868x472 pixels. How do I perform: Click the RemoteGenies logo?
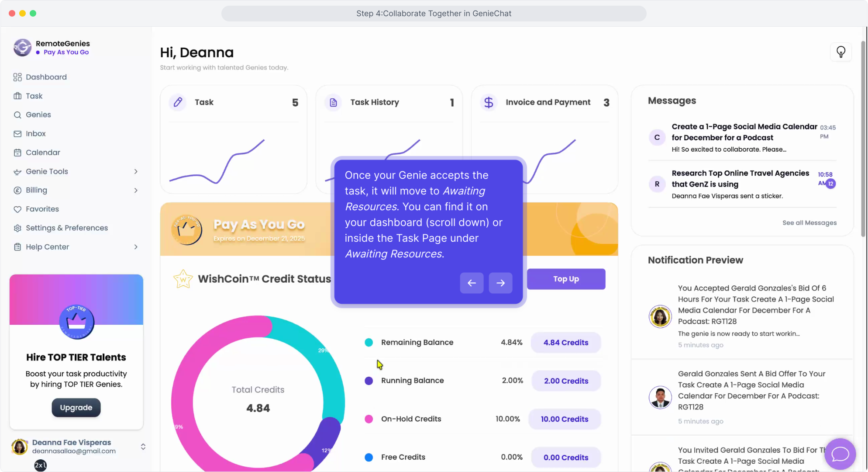22,48
